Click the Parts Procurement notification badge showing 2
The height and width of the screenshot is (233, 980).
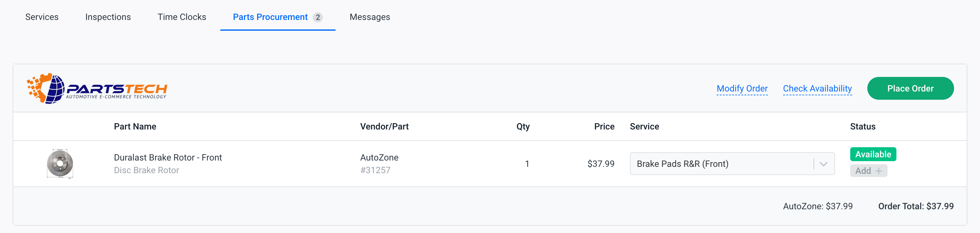318,17
